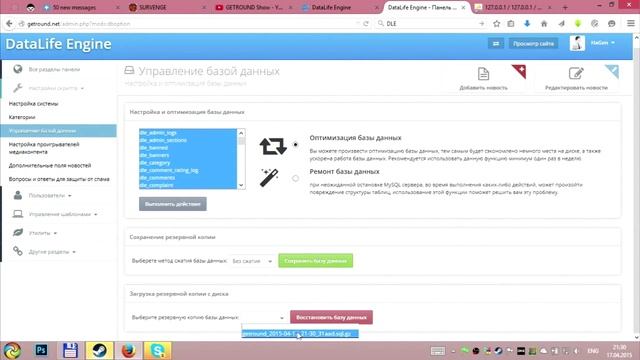Click the DataLife Engine logo text
The width and height of the screenshot is (640, 360).
[58, 44]
